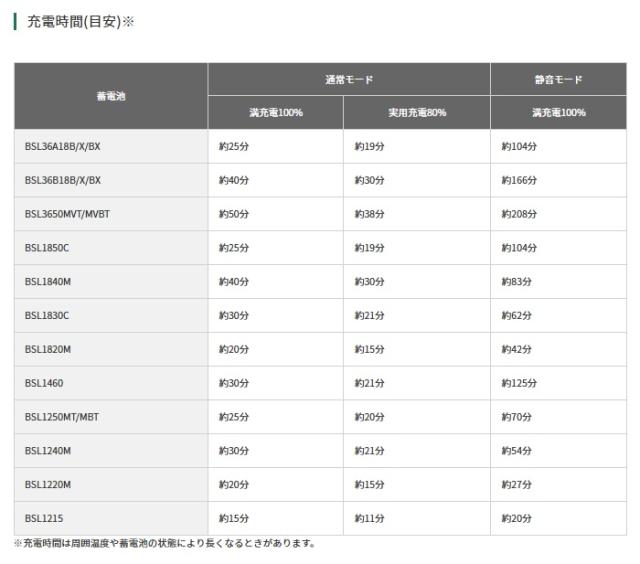The image size is (640, 564).
Task: Select 約30分 in the BSL36B18B/X/BX row
Action: tap(369, 180)
